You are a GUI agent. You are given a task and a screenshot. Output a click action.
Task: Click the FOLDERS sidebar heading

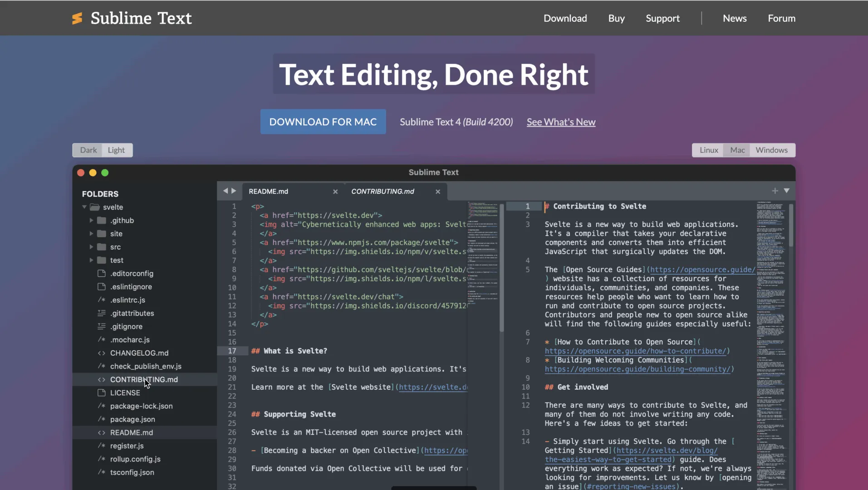(100, 194)
